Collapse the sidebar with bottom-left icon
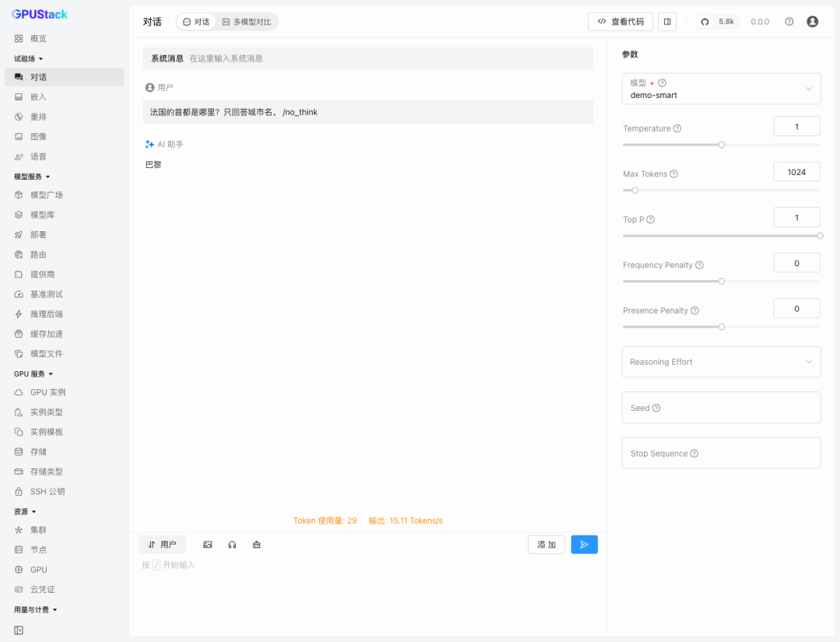The image size is (840, 642). click(19, 630)
